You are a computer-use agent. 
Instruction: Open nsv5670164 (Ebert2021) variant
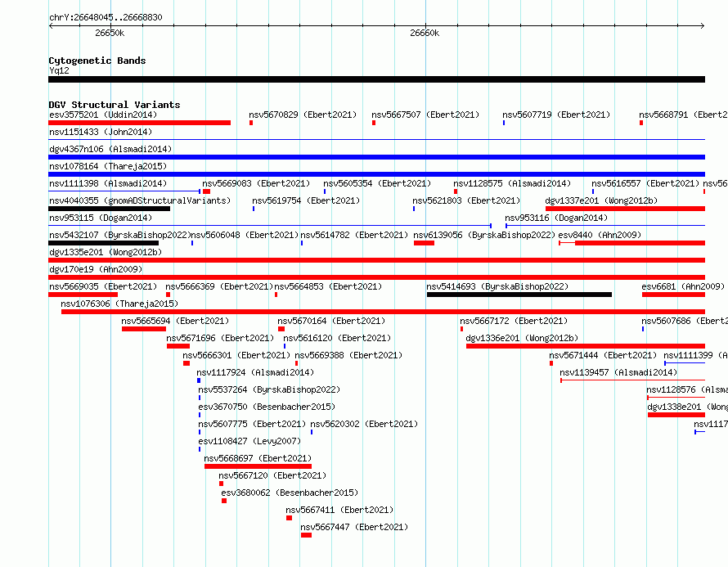tap(331, 321)
